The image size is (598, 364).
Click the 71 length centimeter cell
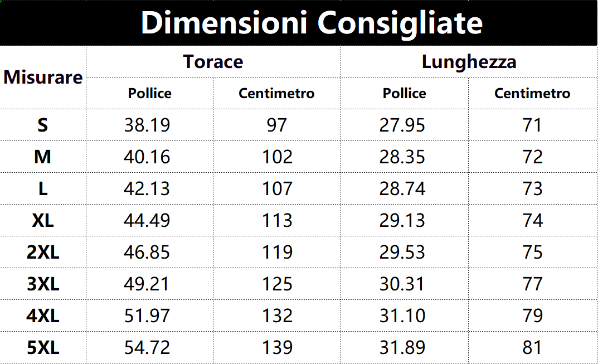(x=532, y=125)
